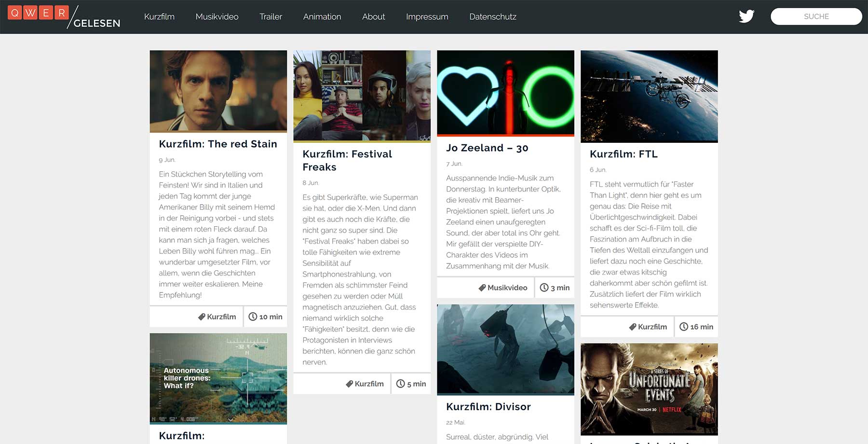Image resolution: width=868 pixels, height=444 pixels.
Task: Open the Musikvideo navigation menu
Action: coord(217,16)
